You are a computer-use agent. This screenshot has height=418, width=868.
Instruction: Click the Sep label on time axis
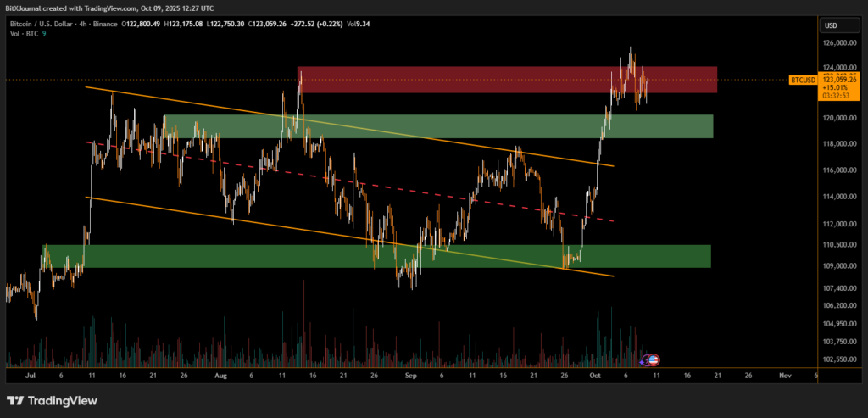[x=410, y=373]
